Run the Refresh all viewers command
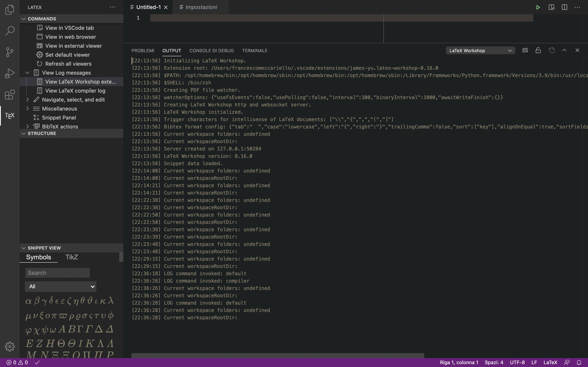The image size is (588, 367). (x=68, y=64)
